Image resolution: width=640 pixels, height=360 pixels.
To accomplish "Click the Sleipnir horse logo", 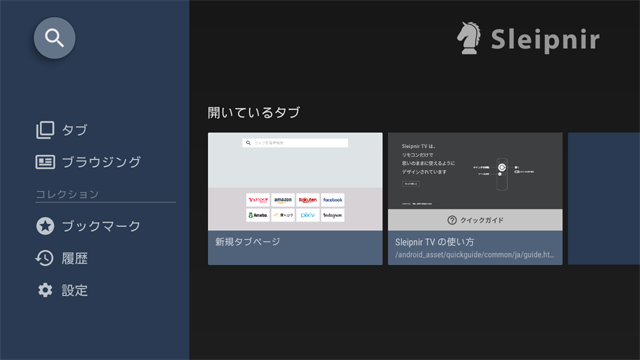I will [469, 38].
